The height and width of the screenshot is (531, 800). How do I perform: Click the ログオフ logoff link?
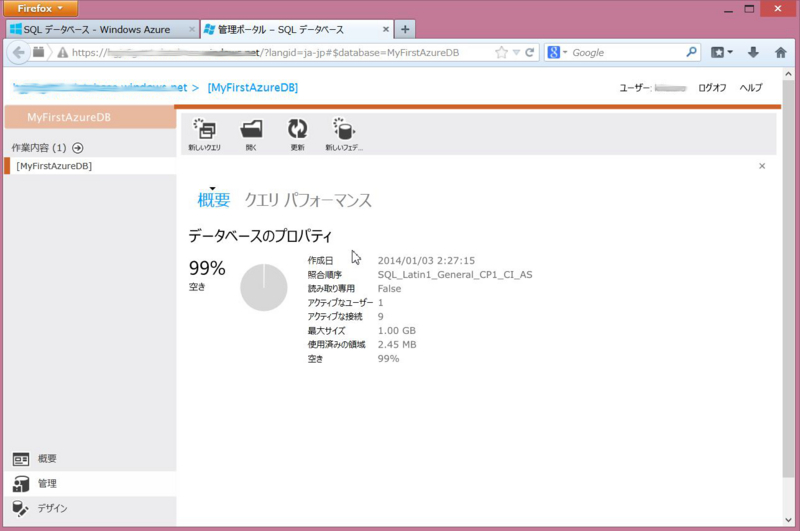(x=712, y=88)
